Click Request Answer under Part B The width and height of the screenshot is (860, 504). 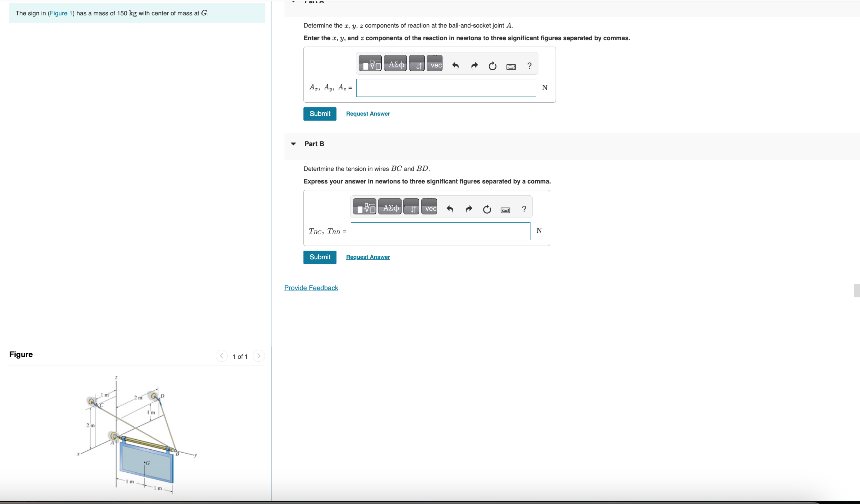[x=367, y=257]
